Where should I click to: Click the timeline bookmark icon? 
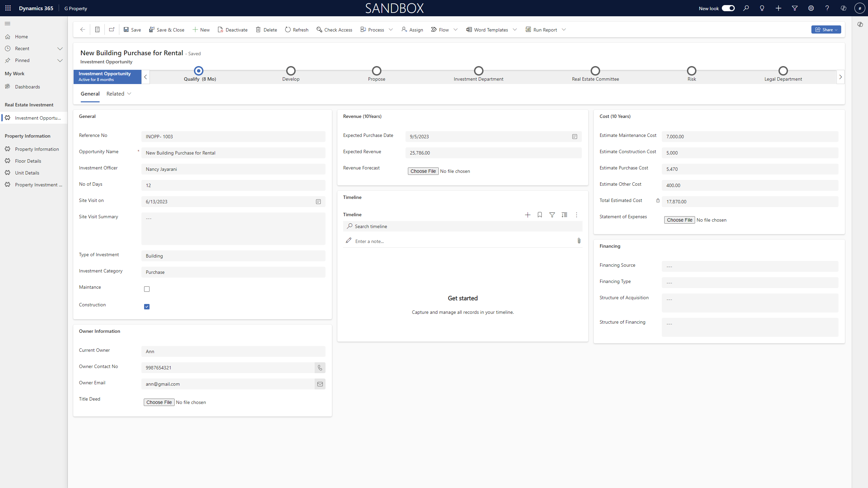click(540, 215)
